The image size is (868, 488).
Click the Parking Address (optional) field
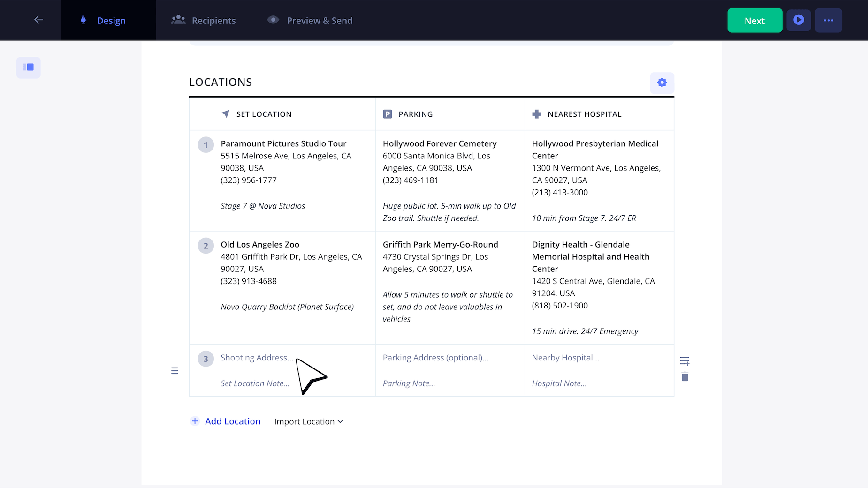coord(435,358)
